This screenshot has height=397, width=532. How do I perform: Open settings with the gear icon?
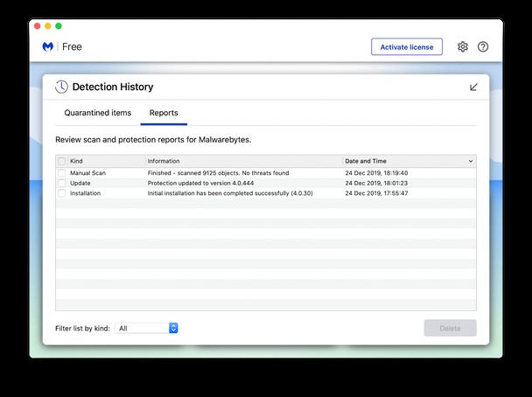(x=463, y=47)
